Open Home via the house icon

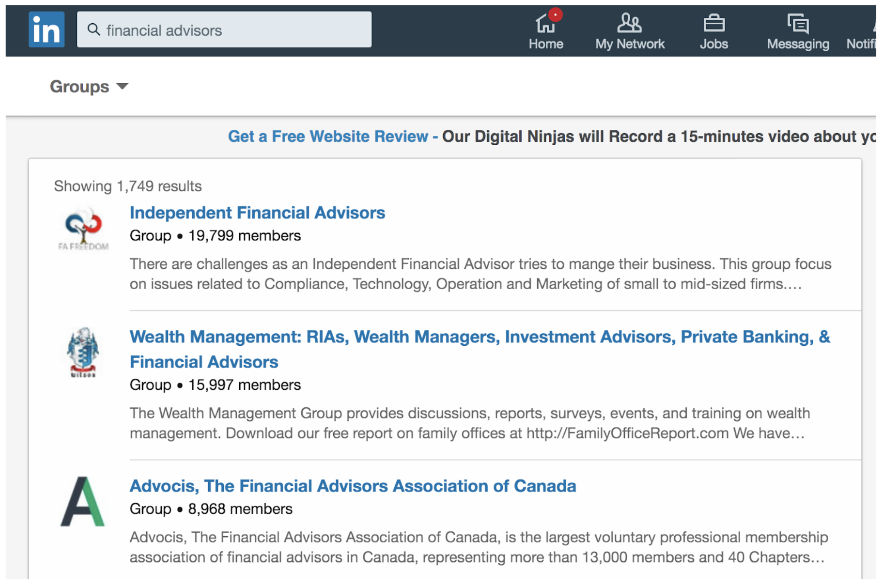pos(545,23)
